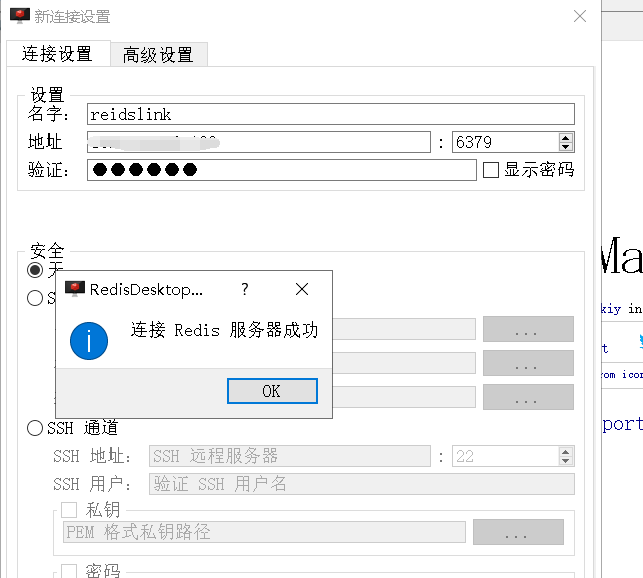The width and height of the screenshot is (643, 578).
Task: Close the new connection settings window
Action: pos(580,16)
